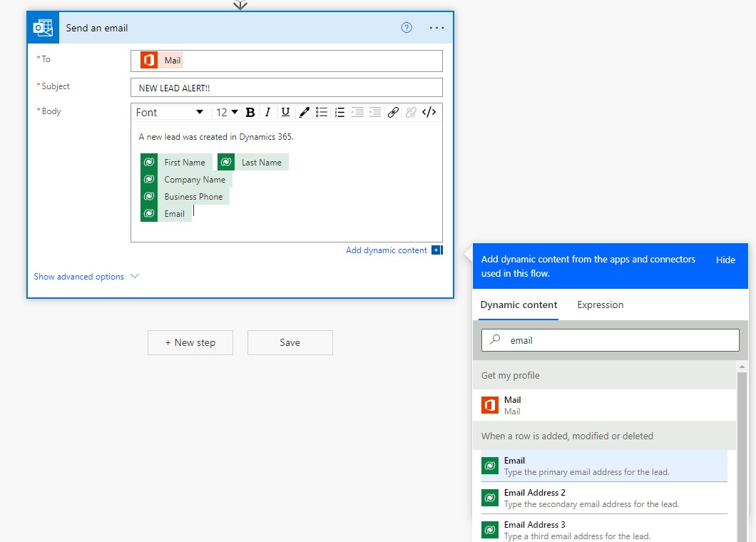Click Dataverse icon beside Email Address 3
Image resolution: width=756 pixels, height=542 pixels.
[x=490, y=529]
